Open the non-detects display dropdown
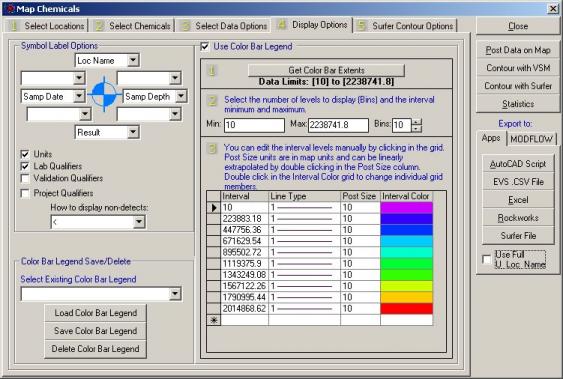Screen dimensions: 563x379 139,222
